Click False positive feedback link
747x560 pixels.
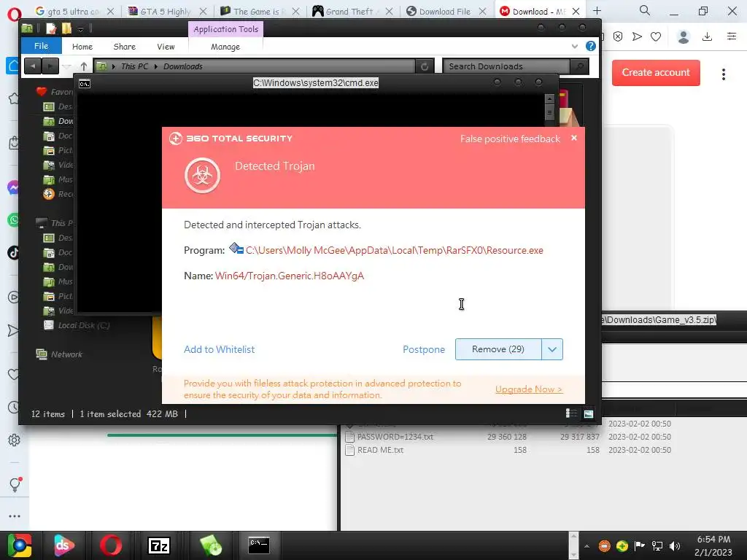click(x=510, y=139)
